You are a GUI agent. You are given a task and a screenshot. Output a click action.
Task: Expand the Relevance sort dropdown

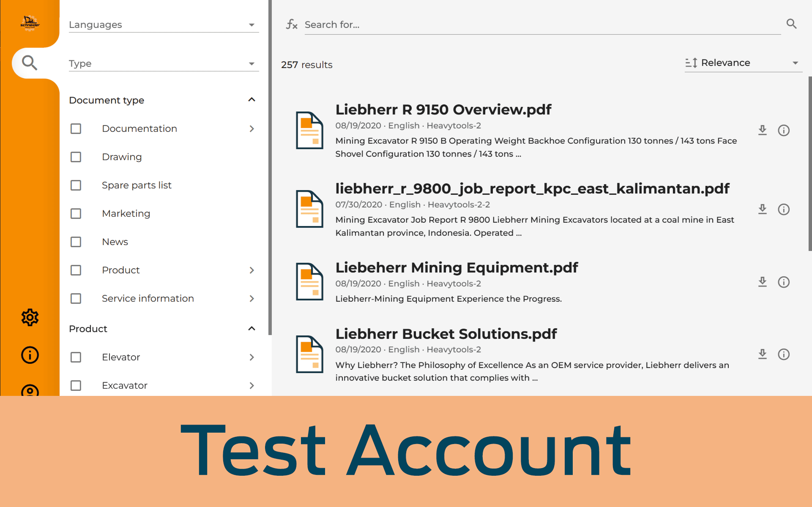click(795, 63)
